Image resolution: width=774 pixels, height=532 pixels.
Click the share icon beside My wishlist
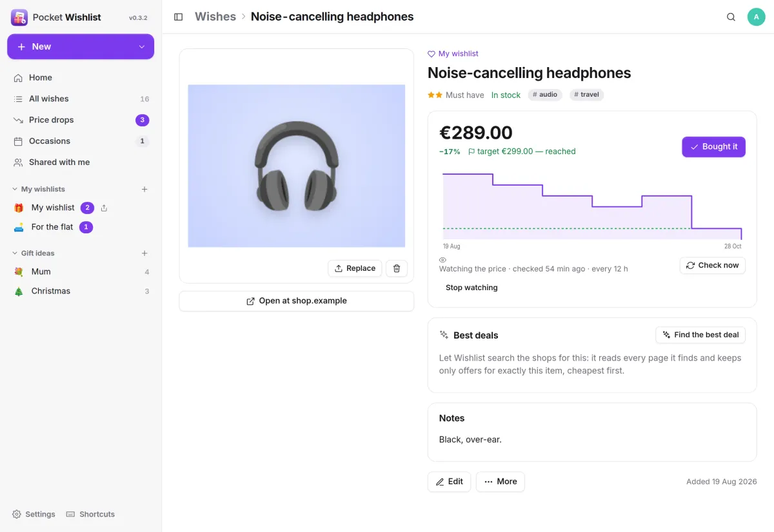(104, 208)
